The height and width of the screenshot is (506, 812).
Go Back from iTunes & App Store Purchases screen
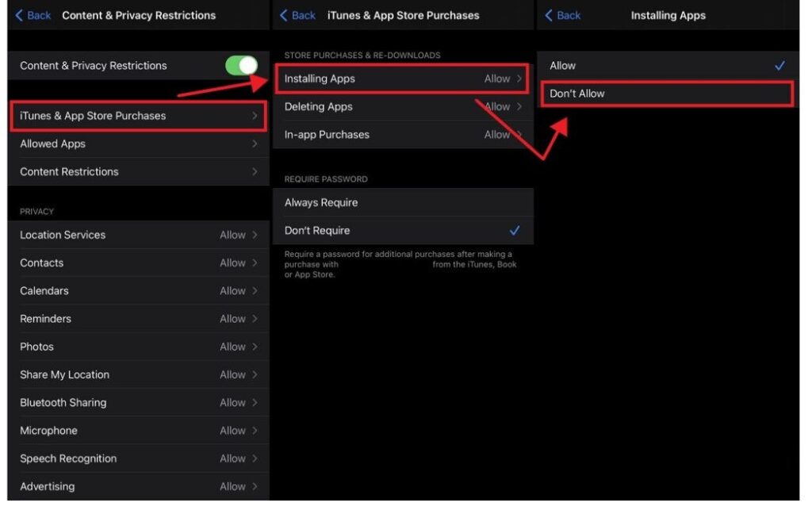tap(297, 16)
